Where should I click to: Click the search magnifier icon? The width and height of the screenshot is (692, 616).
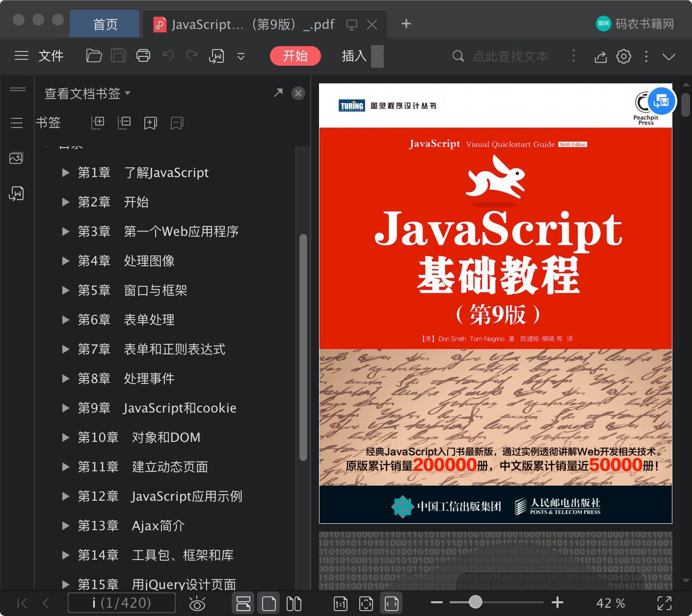pos(458,56)
